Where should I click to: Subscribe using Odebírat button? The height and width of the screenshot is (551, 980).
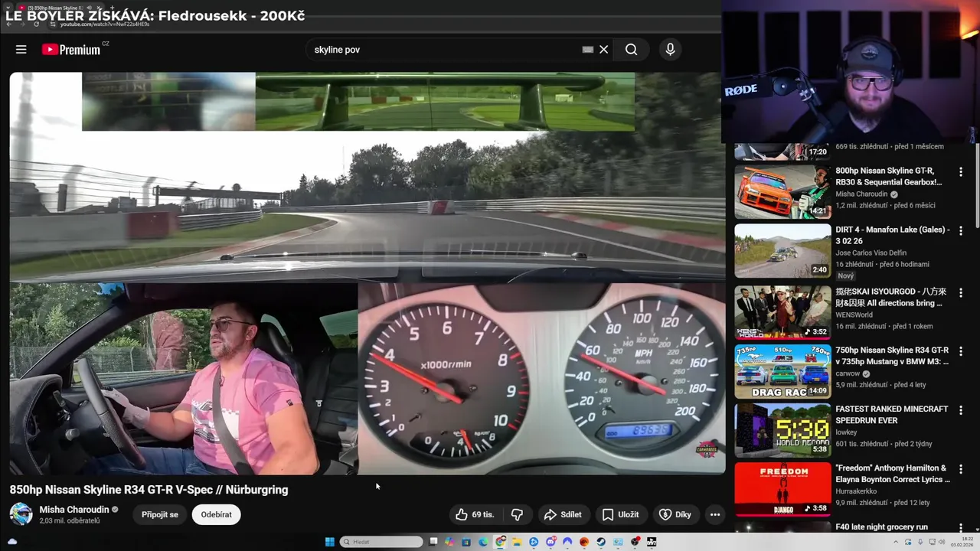(216, 514)
